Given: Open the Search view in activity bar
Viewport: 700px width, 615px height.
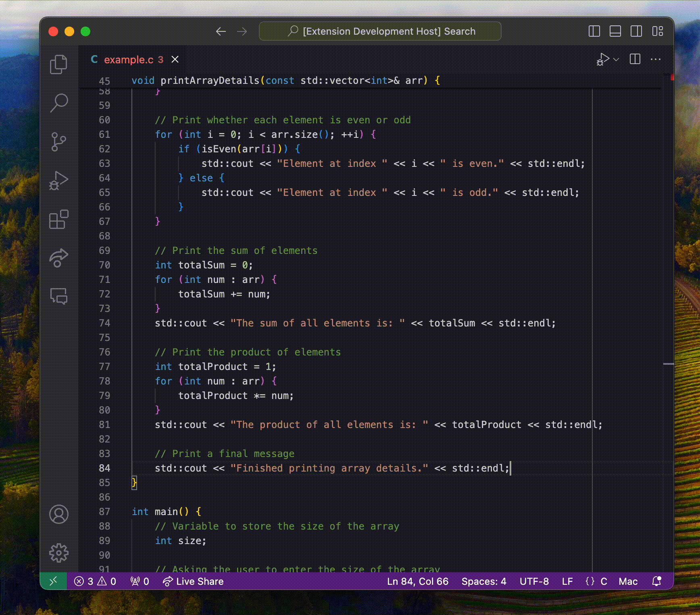Looking at the screenshot, I should [x=59, y=103].
